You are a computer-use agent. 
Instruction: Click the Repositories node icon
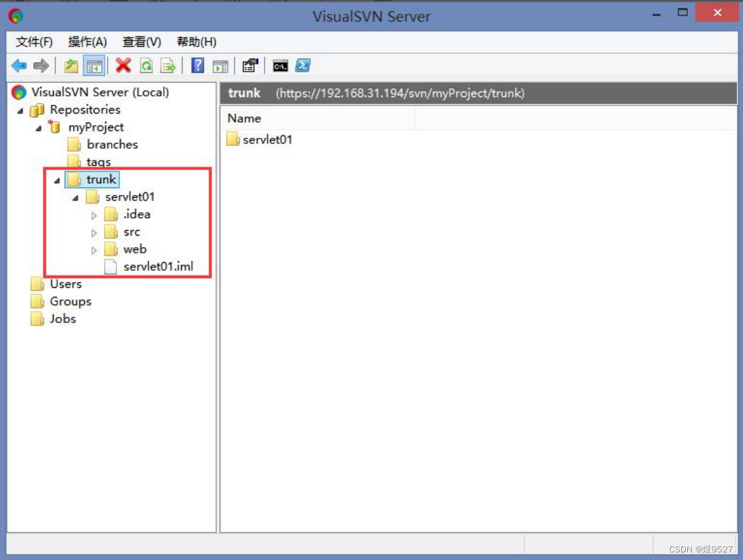37,110
